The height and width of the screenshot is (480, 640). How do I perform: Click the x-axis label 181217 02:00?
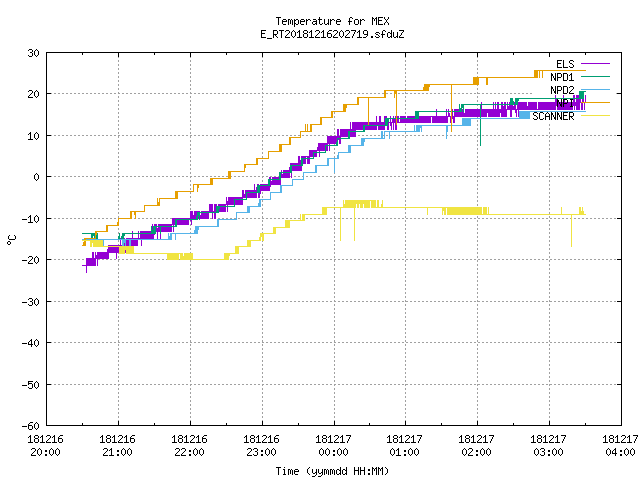click(476, 446)
